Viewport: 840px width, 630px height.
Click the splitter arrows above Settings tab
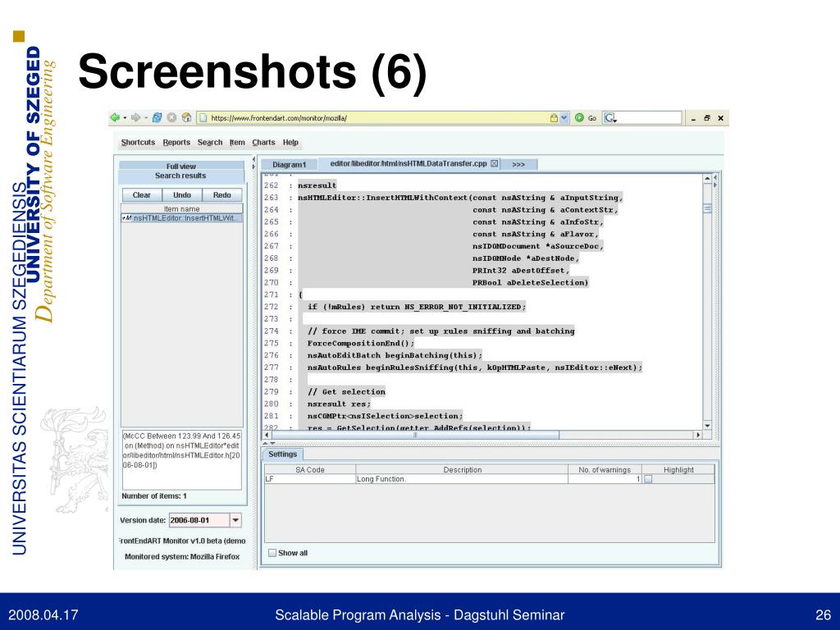(270, 444)
